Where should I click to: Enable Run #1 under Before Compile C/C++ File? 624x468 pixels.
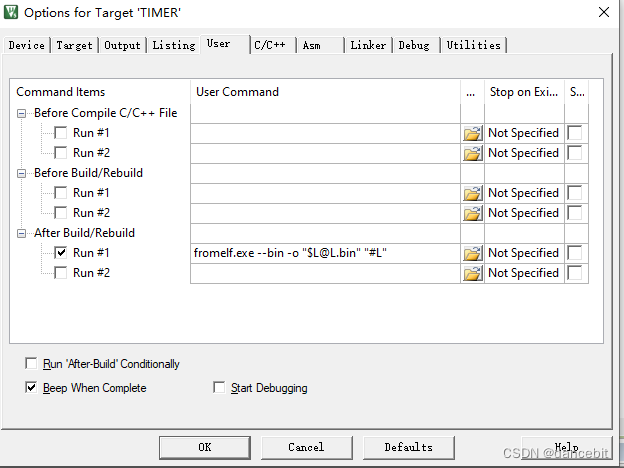point(60,133)
